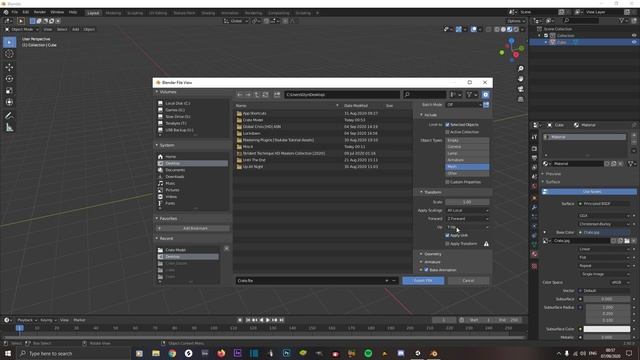Adjust the Scale slider value
640x360 pixels.
pos(467,202)
